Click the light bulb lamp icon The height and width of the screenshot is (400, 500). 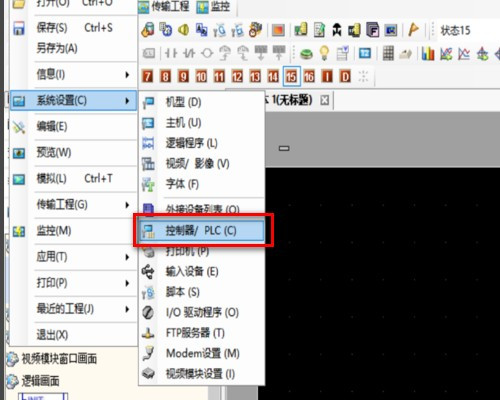click(324, 53)
